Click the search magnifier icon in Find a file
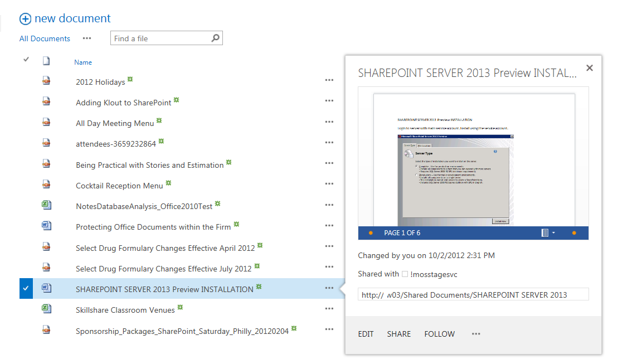Viewport: 632px width, 364px height. point(215,38)
